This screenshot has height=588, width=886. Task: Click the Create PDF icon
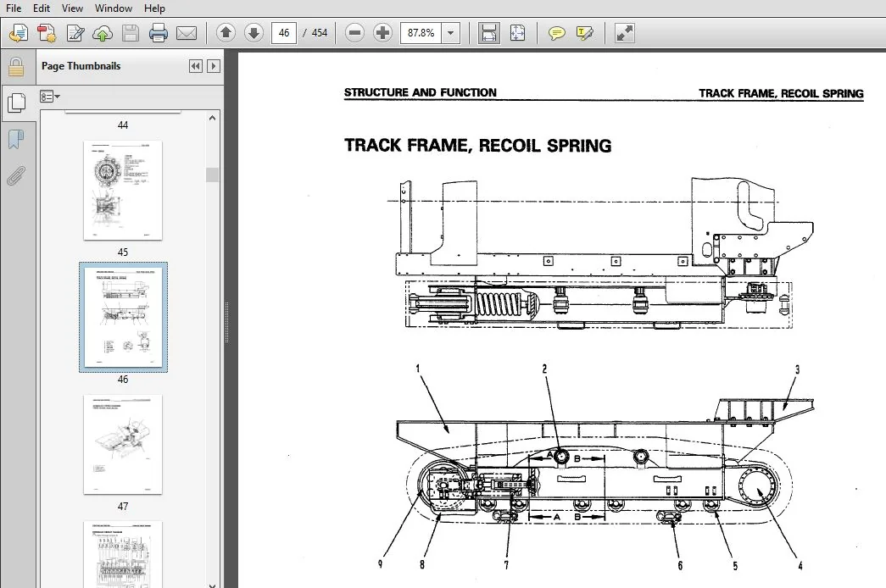coord(47,33)
